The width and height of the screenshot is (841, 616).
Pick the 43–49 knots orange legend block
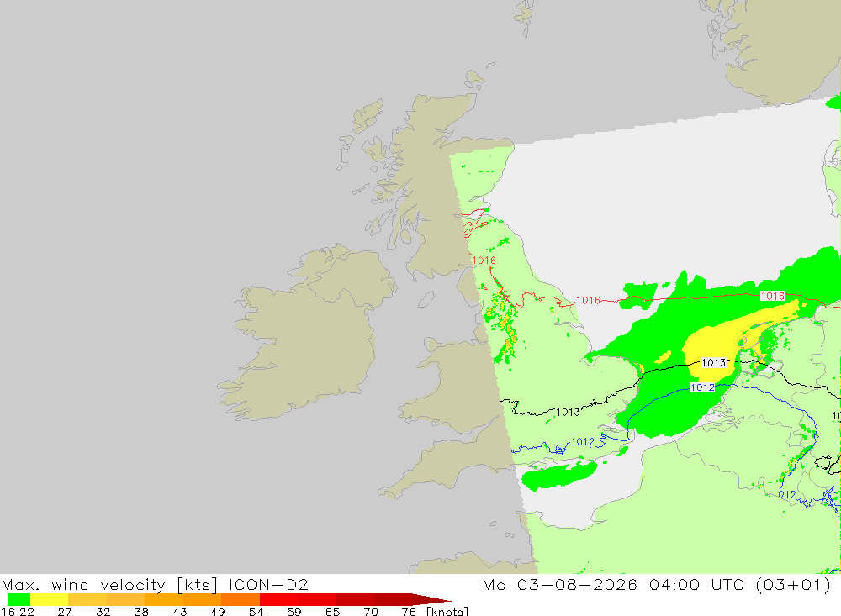pyautogui.click(x=202, y=599)
